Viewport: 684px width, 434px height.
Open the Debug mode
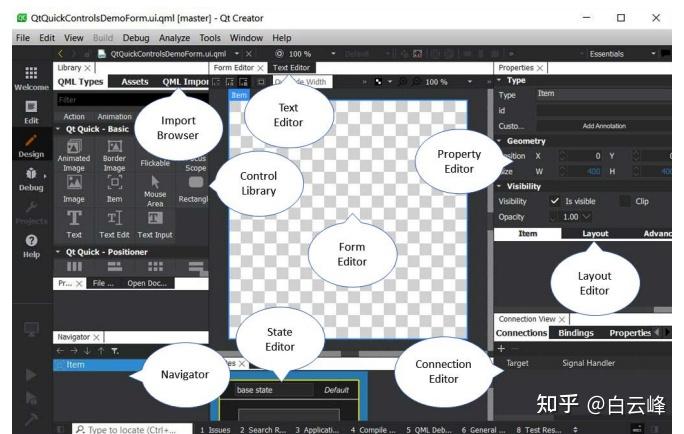[x=31, y=179]
